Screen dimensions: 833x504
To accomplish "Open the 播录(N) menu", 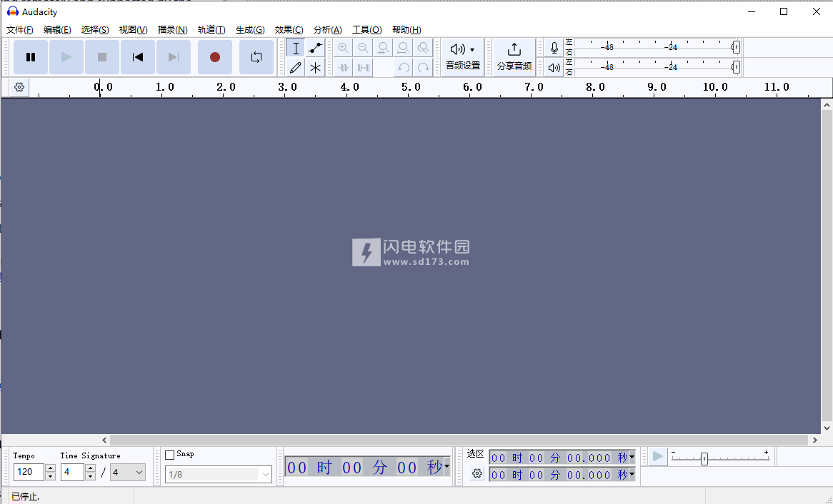I will (173, 30).
